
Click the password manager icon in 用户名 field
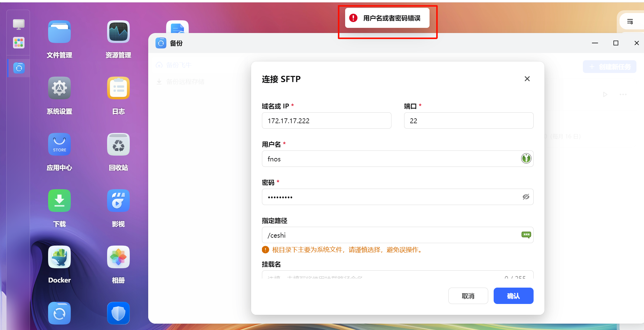point(526,158)
